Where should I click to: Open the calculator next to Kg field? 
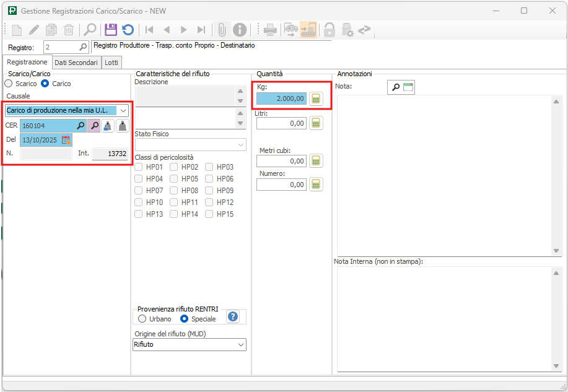(316, 98)
